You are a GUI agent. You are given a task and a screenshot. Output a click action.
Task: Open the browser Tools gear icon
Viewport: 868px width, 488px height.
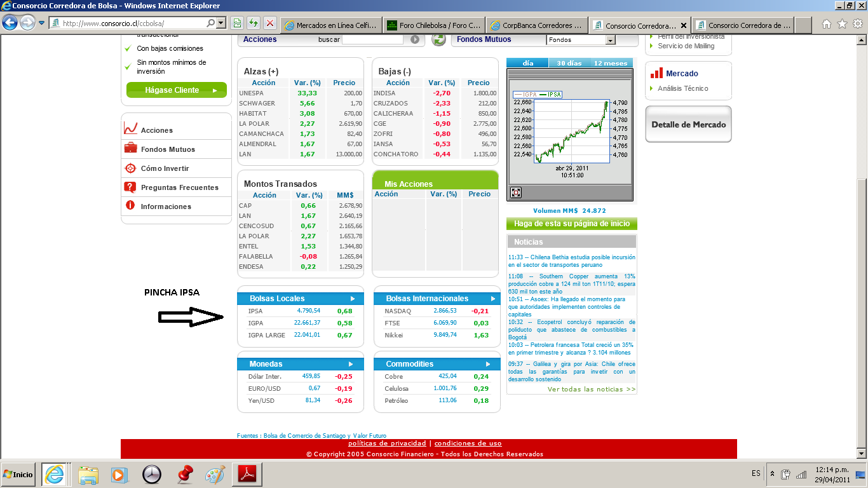click(858, 24)
